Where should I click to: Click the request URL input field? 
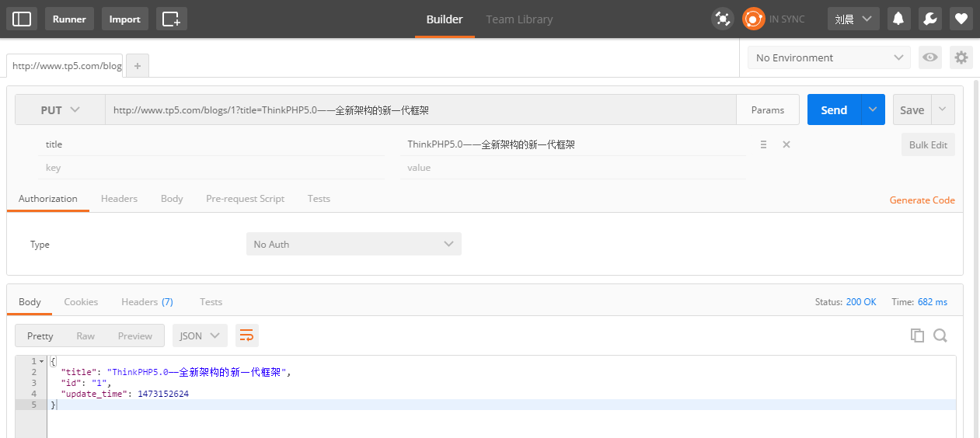click(x=420, y=110)
